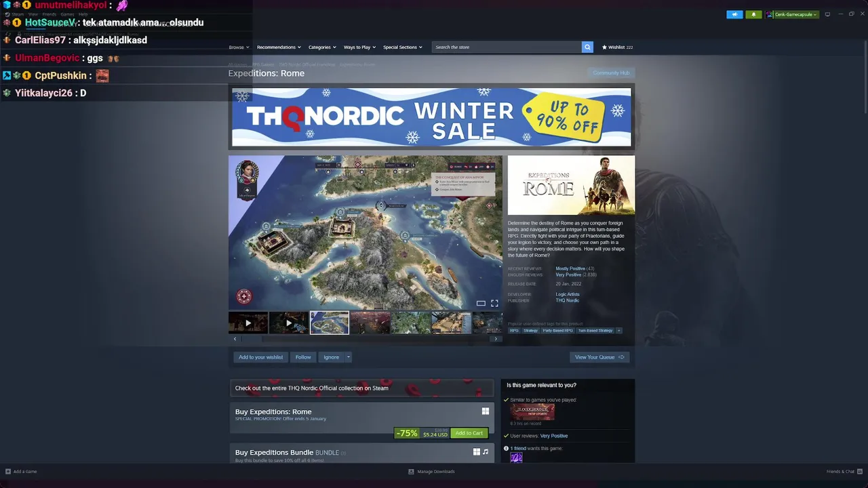
Task: Play the second trailer video thumbnail
Action: (289, 323)
